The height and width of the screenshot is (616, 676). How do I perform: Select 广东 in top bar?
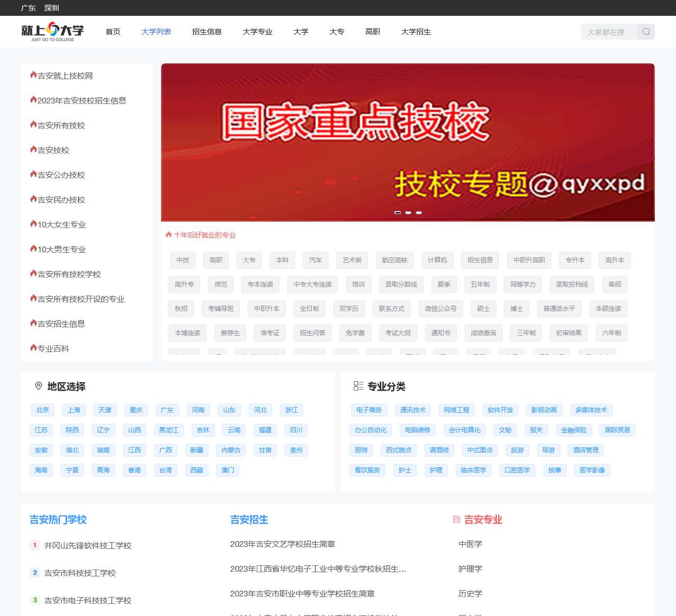(x=29, y=8)
